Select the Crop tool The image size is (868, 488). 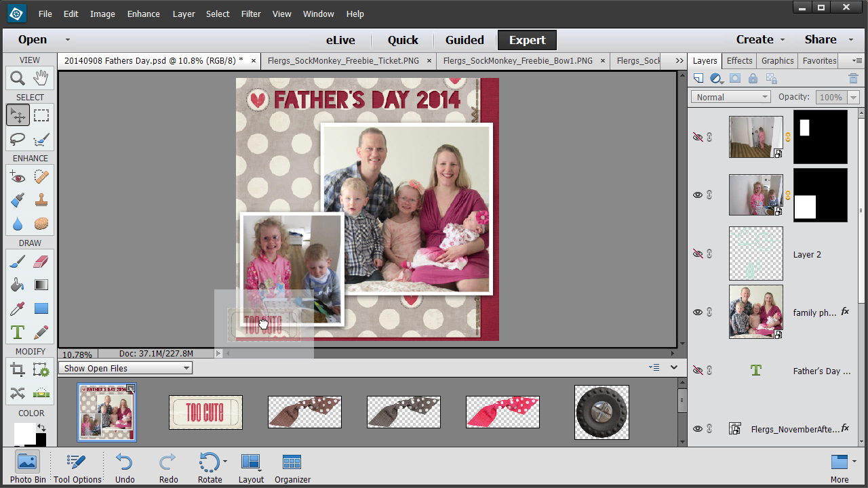click(18, 369)
